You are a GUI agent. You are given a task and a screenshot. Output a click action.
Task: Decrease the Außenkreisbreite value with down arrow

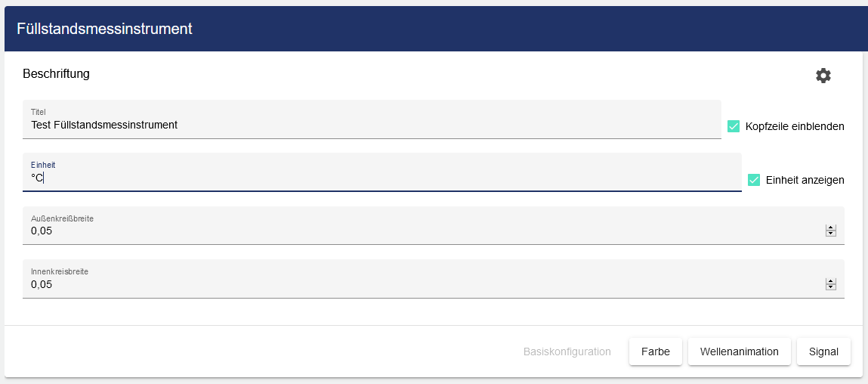(831, 234)
